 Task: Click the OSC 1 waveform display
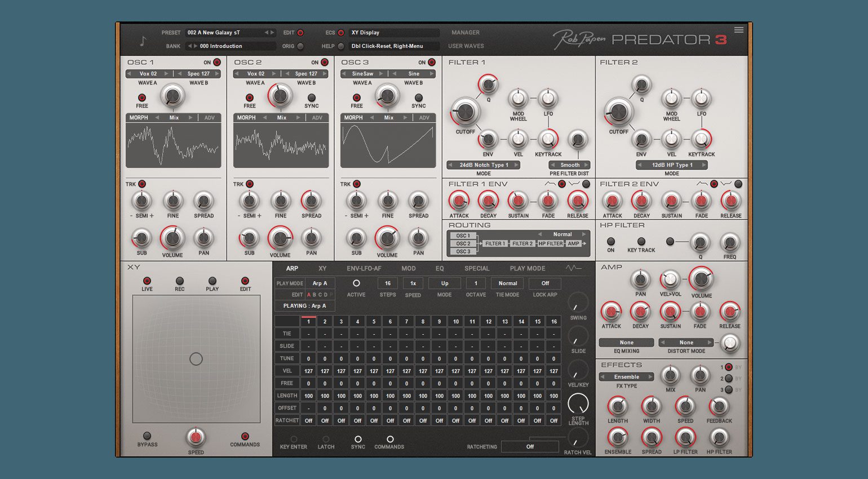tap(174, 145)
